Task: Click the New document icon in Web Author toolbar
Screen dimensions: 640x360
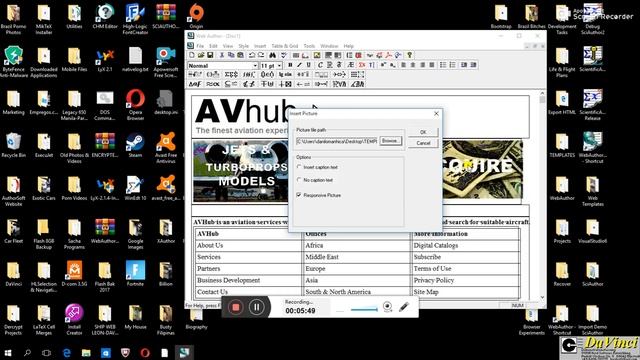Action: (192, 55)
